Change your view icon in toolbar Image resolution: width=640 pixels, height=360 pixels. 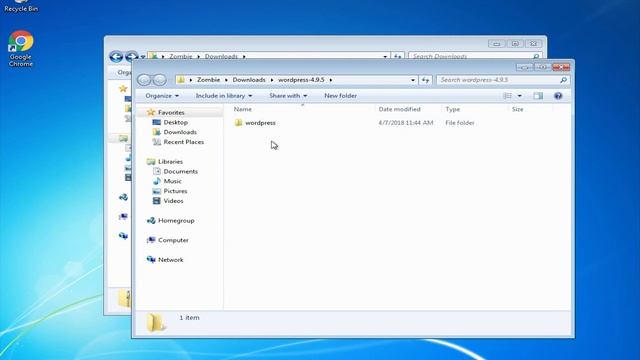click(x=507, y=96)
